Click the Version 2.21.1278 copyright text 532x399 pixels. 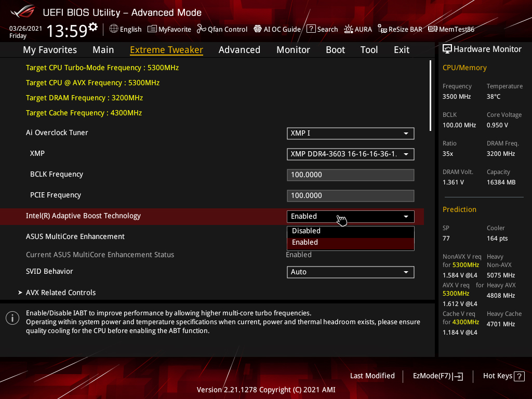pyautogui.click(x=266, y=390)
